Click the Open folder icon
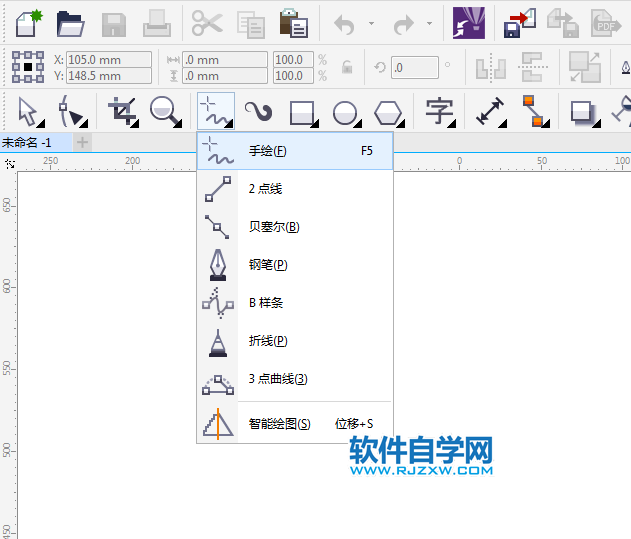The width and height of the screenshot is (631, 539). (70, 23)
